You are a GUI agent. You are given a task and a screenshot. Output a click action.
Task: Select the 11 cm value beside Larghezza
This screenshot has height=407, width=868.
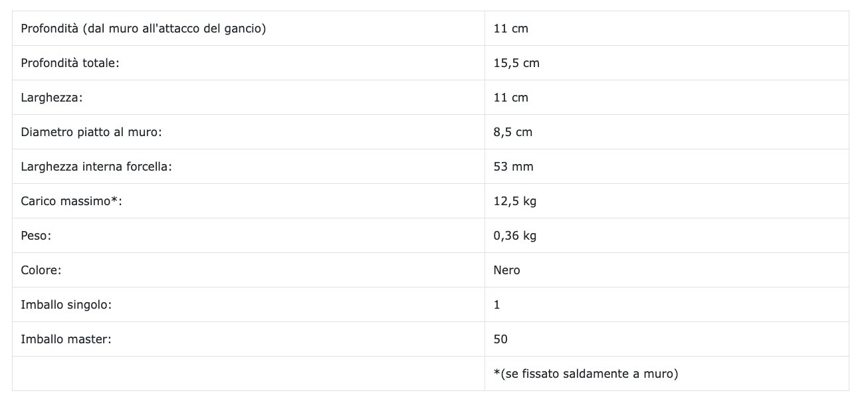510,98
